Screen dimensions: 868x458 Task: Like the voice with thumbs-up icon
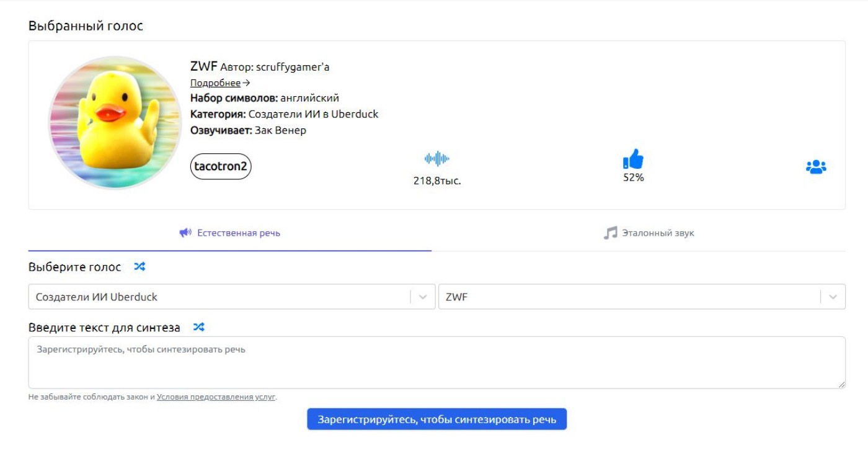tap(633, 159)
